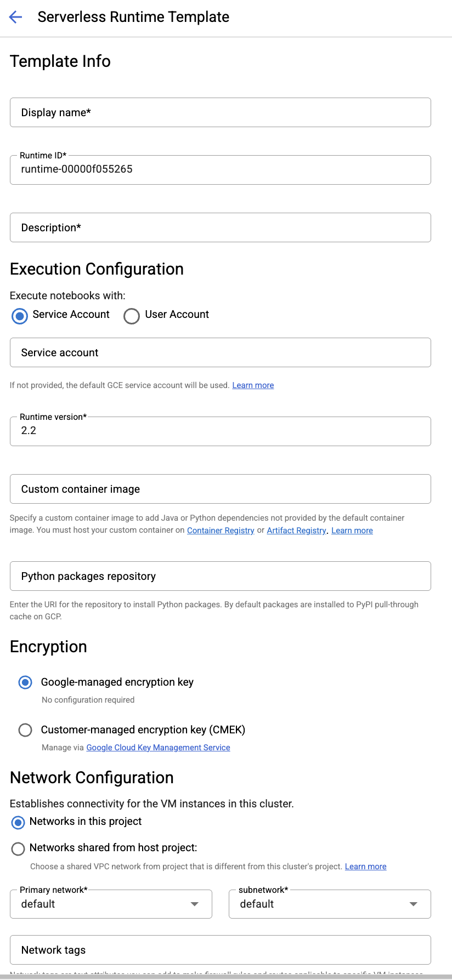The width and height of the screenshot is (452, 980).
Task: Open the Primary network dropdown
Action: tap(111, 904)
